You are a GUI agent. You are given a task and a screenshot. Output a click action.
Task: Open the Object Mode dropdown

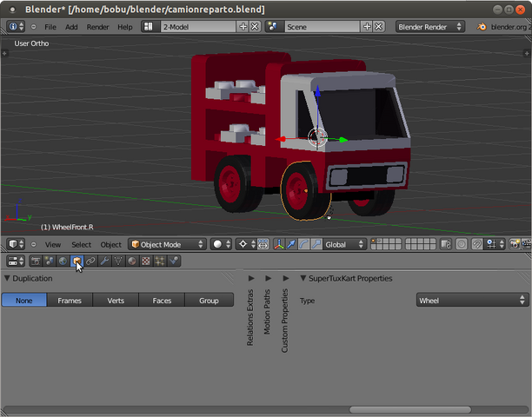[167, 244]
